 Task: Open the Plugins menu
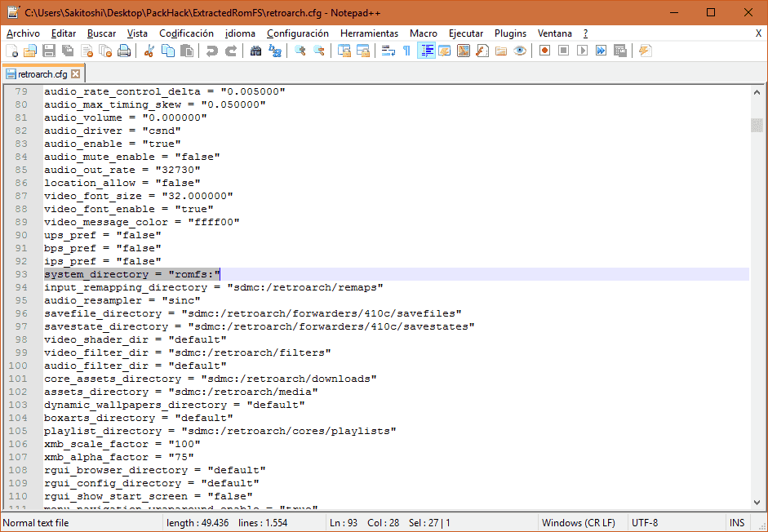pos(510,33)
